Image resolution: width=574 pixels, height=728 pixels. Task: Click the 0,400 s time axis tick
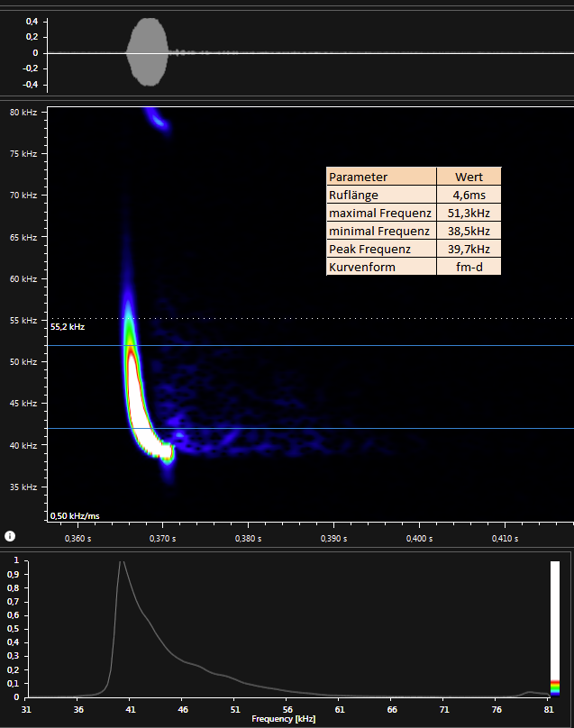[x=419, y=539]
